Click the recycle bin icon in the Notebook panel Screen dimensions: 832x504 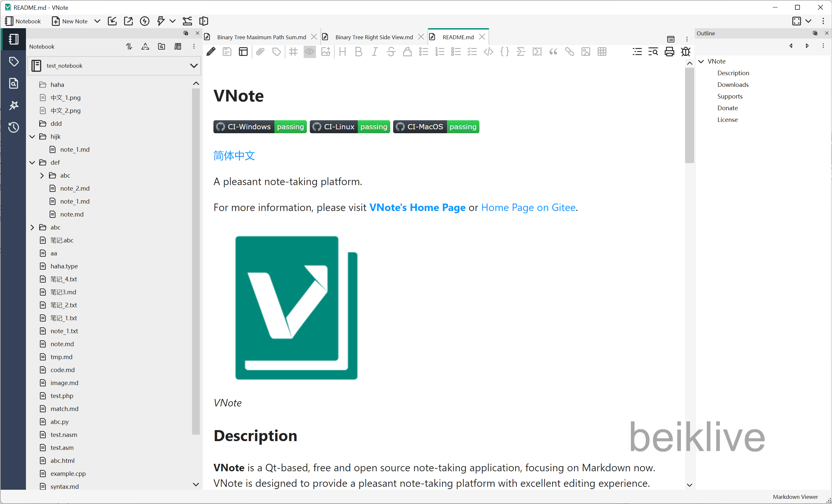click(145, 47)
